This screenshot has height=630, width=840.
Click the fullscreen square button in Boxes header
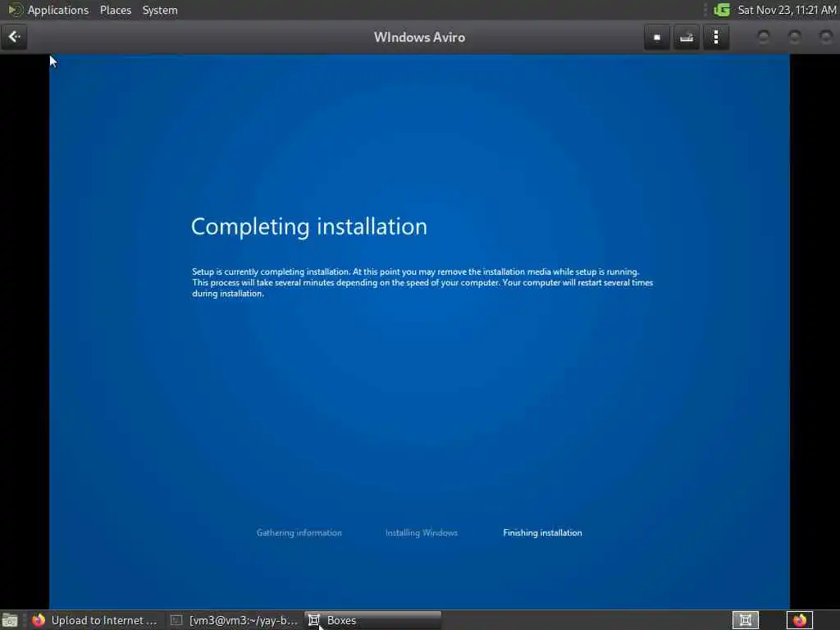coord(657,38)
